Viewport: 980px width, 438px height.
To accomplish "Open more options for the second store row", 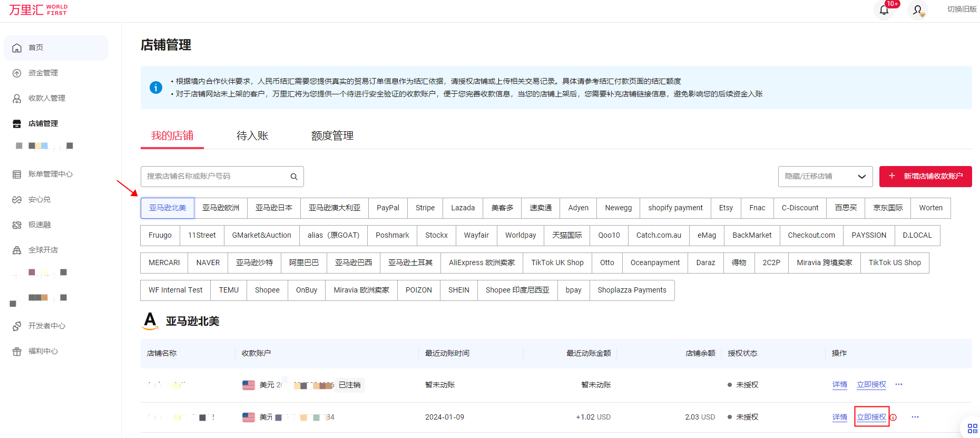I will coord(915,417).
